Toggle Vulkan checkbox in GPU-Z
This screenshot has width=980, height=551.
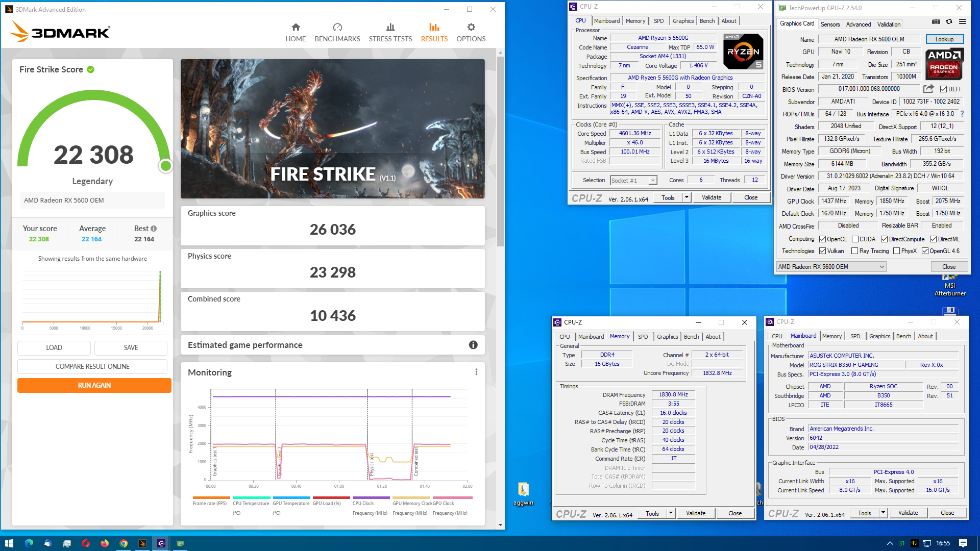pyautogui.click(x=822, y=251)
